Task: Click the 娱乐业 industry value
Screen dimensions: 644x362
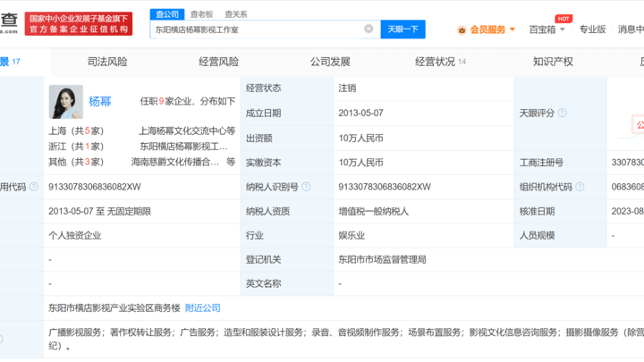Action: pos(352,236)
